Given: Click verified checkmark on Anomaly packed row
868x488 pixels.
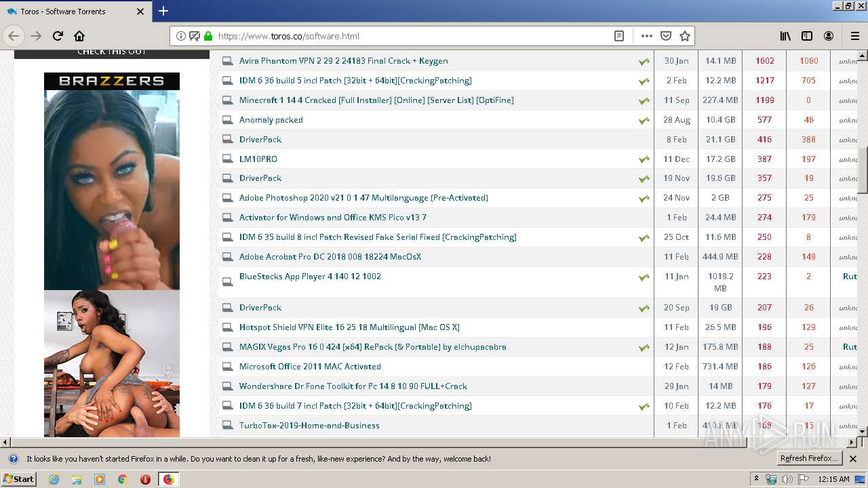Looking at the screenshot, I should 644,121.
